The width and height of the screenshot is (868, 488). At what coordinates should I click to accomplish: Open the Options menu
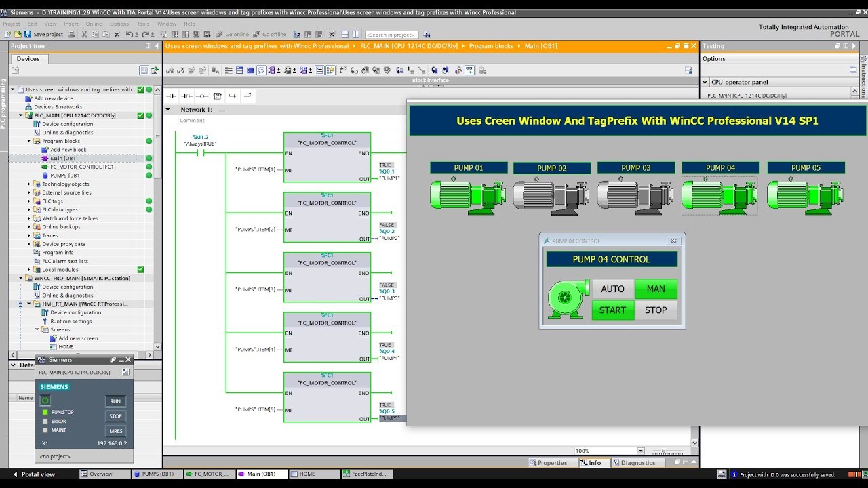pos(119,24)
